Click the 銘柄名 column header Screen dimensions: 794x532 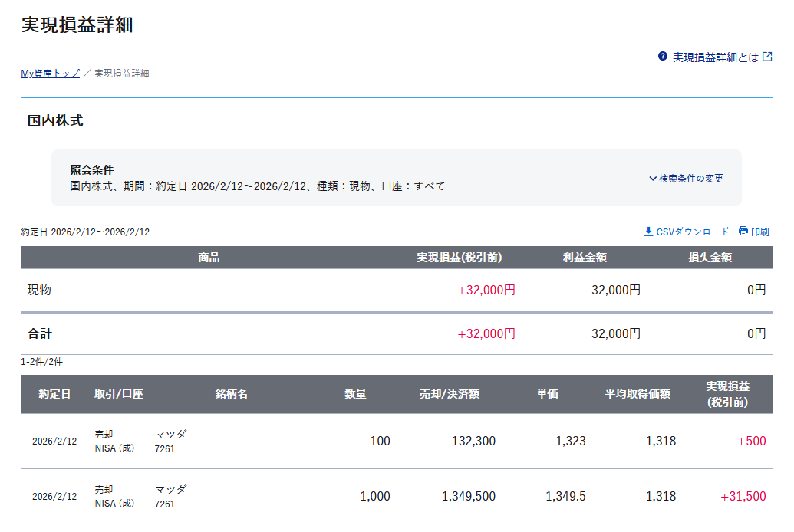231,394
